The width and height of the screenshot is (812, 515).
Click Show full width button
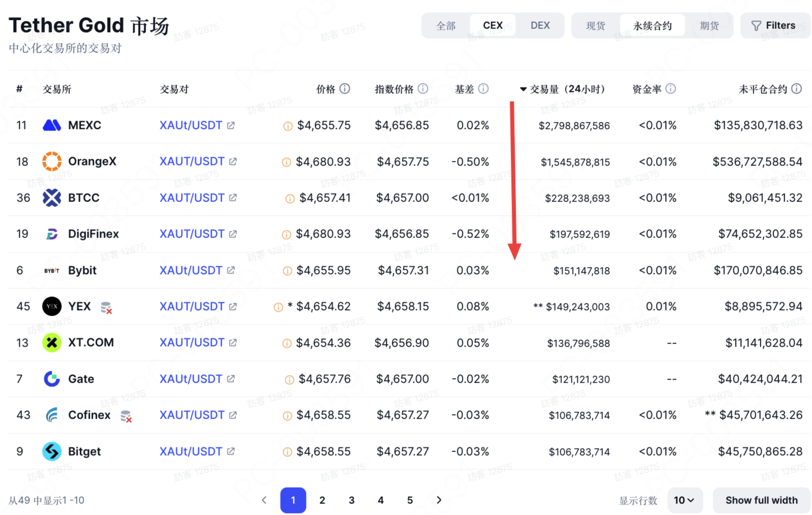[761, 500]
